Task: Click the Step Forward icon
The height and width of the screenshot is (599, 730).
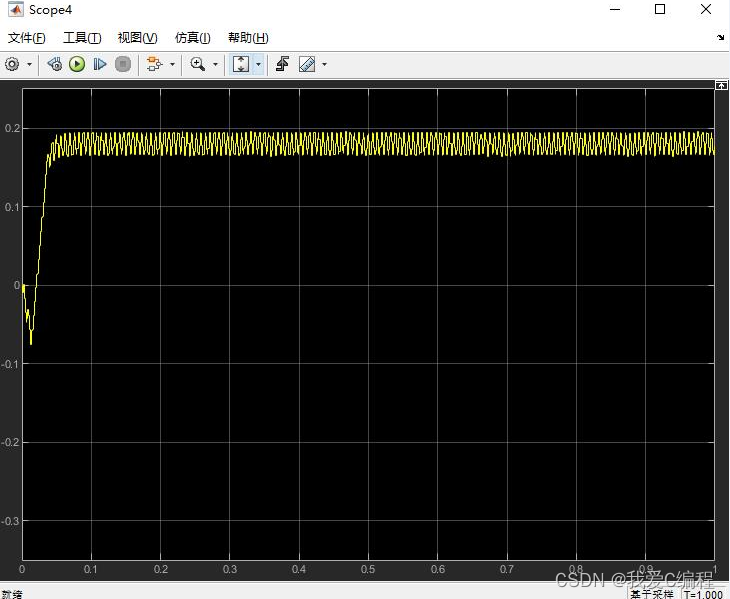Action: 100,64
